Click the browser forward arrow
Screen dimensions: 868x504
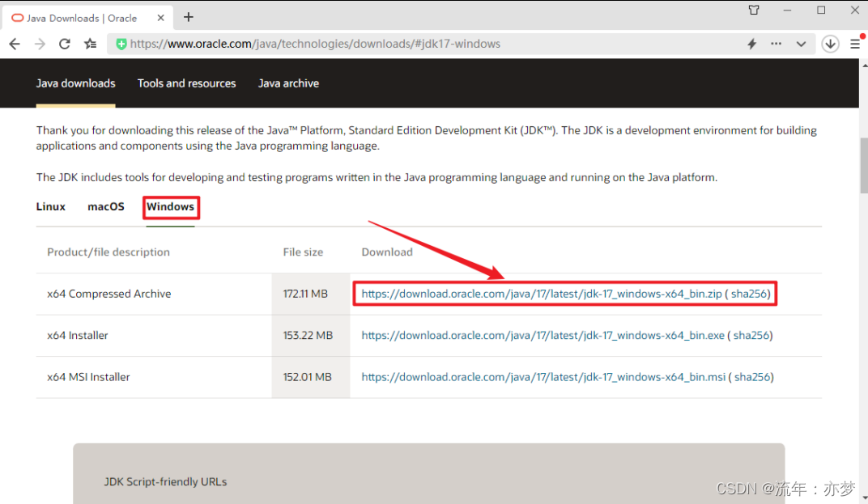tap(40, 44)
